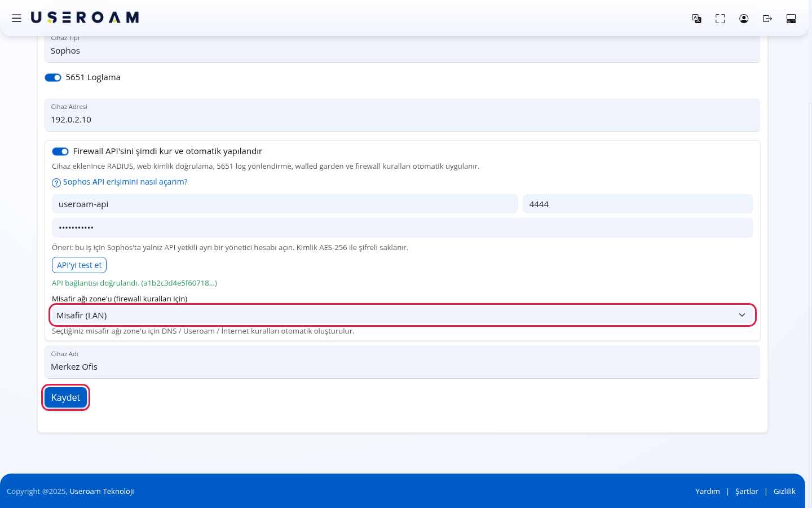Toggle fullscreen mode icon
The width and height of the screenshot is (812, 508).
click(720, 19)
